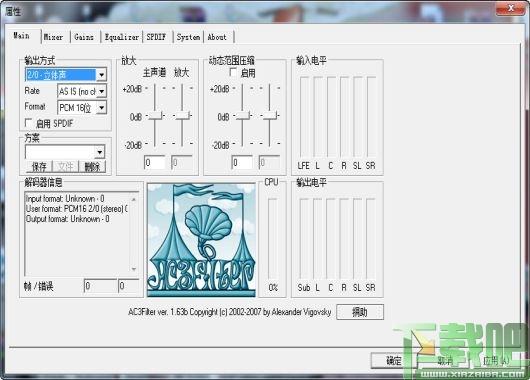Click the second dynamic range compression slider
The height and width of the screenshot is (380, 530).
pyautogui.click(x=270, y=116)
